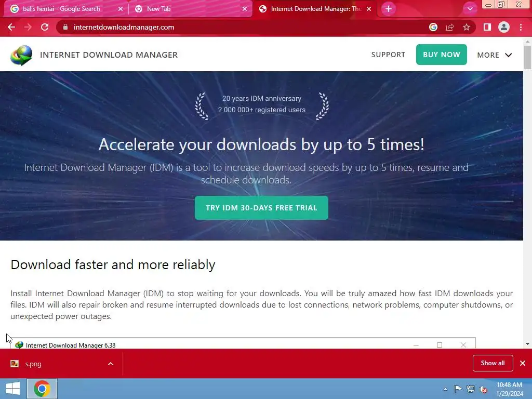
Task: Click TRY IDM 30-DAYS FREE TRIAL
Action: [x=261, y=208]
